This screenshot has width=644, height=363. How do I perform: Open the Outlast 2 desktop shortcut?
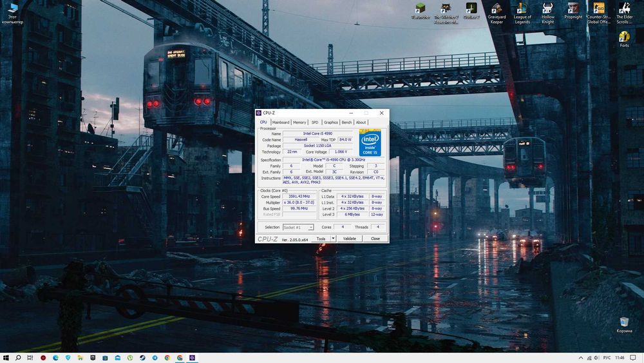[471, 11]
